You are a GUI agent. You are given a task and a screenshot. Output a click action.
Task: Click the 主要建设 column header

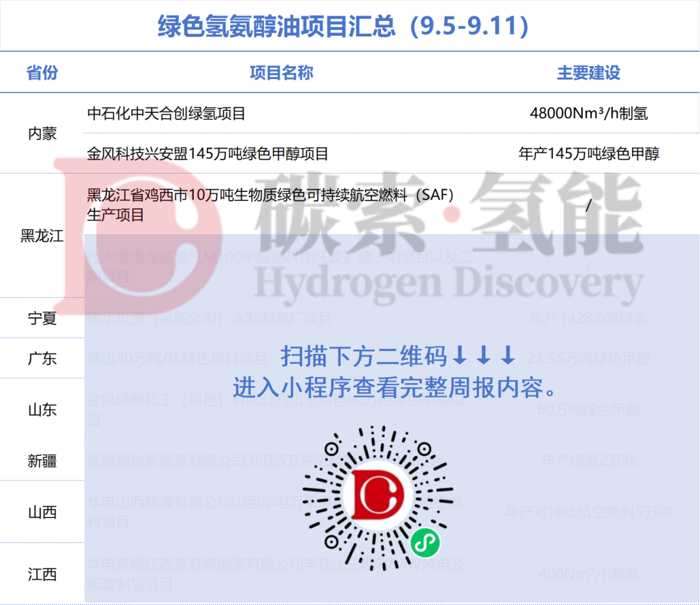(589, 73)
